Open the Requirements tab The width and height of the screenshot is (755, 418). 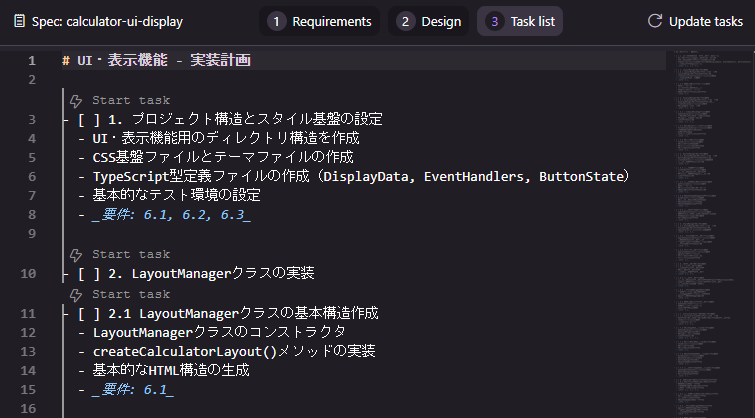point(320,21)
